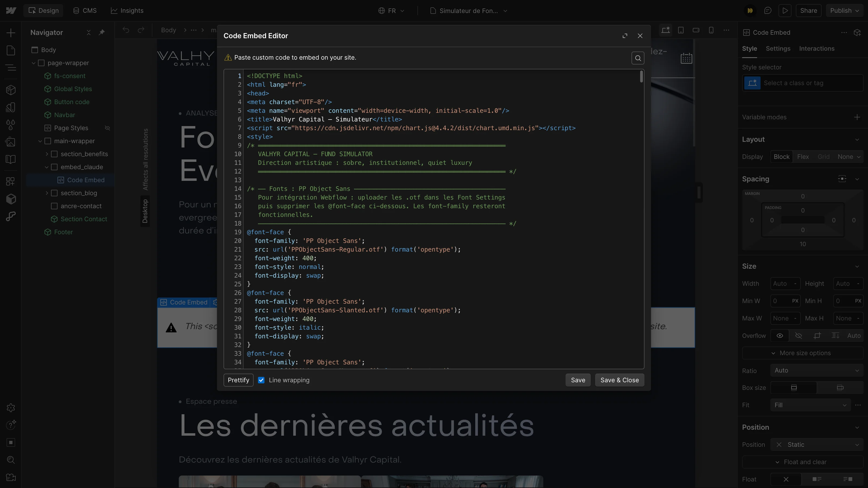
Task: Collapse all items in Navigator
Action: click(x=89, y=32)
